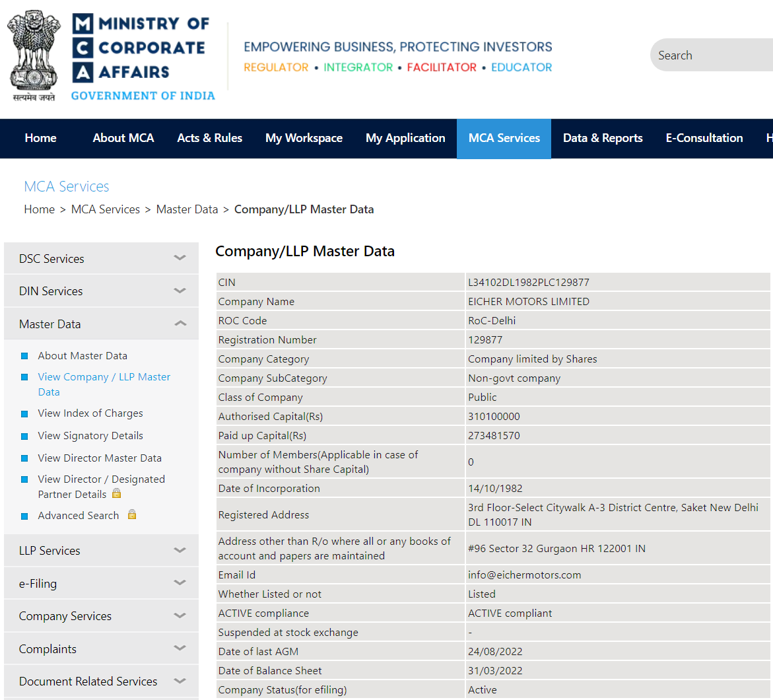The width and height of the screenshot is (773, 700).
Task: Click the ACTIVE compliant value
Action: [510, 613]
